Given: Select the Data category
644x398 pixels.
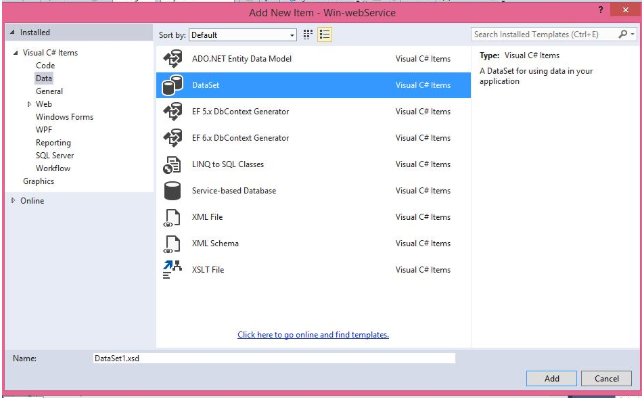Looking at the screenshot, I should pos(44,78).
